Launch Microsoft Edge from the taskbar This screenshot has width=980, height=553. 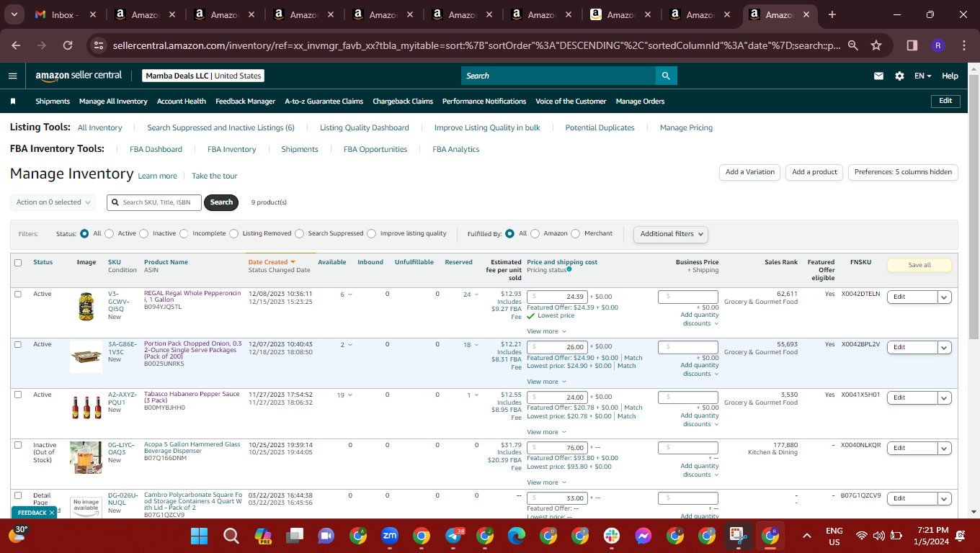tap(517, 536)
